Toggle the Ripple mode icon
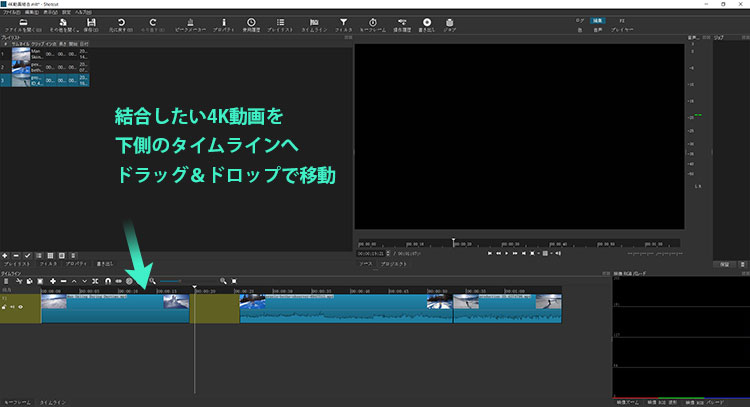The height and width of the screenshot is (407, 750). click(129, 281)
